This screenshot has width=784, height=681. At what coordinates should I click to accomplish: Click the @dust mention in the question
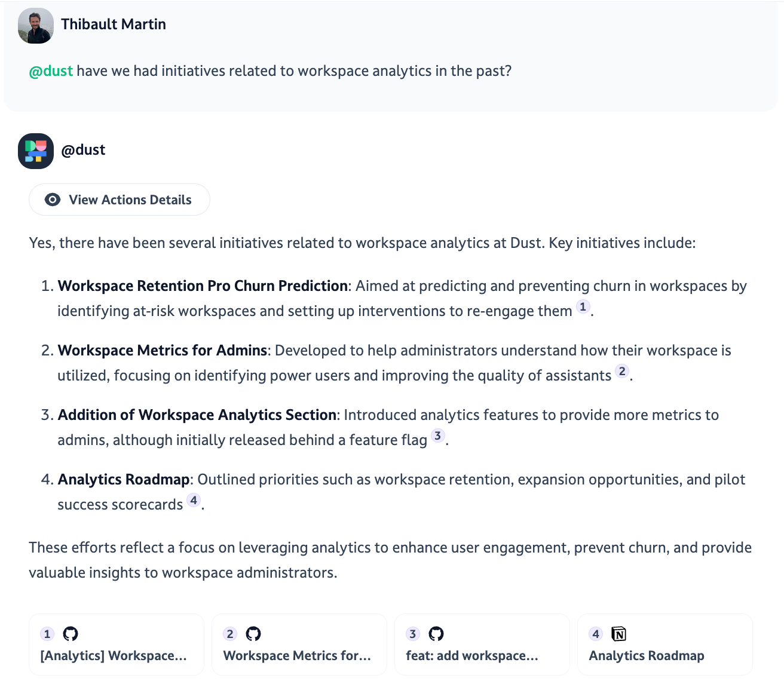51,71
